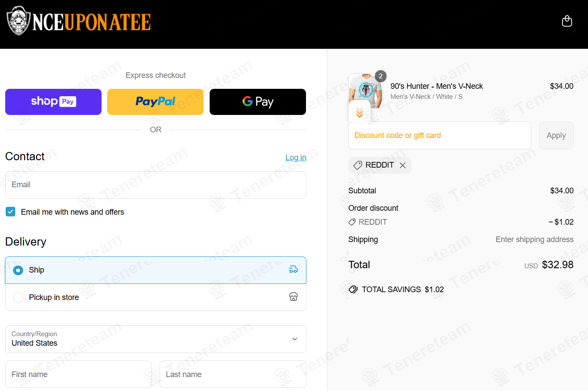Screen dimensions: 588x391
Task: Open the shopping bag cart icon
Action: click(x=567, y=21)
